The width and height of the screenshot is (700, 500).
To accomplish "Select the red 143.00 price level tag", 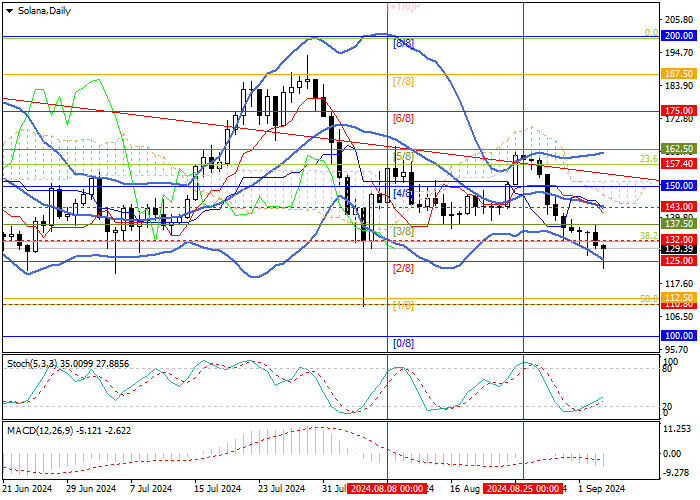I will pyautogui.click(x=679, y=207).
